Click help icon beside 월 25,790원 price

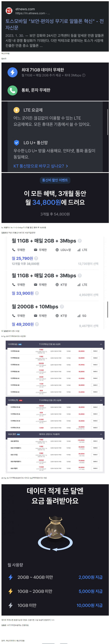pyautogui.click(x=36, y=258)
